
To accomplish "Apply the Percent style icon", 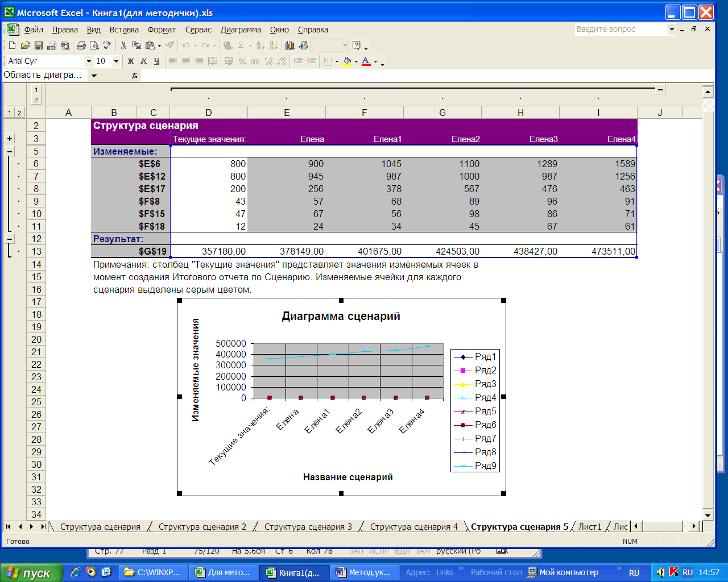I will tap(242, 61).
